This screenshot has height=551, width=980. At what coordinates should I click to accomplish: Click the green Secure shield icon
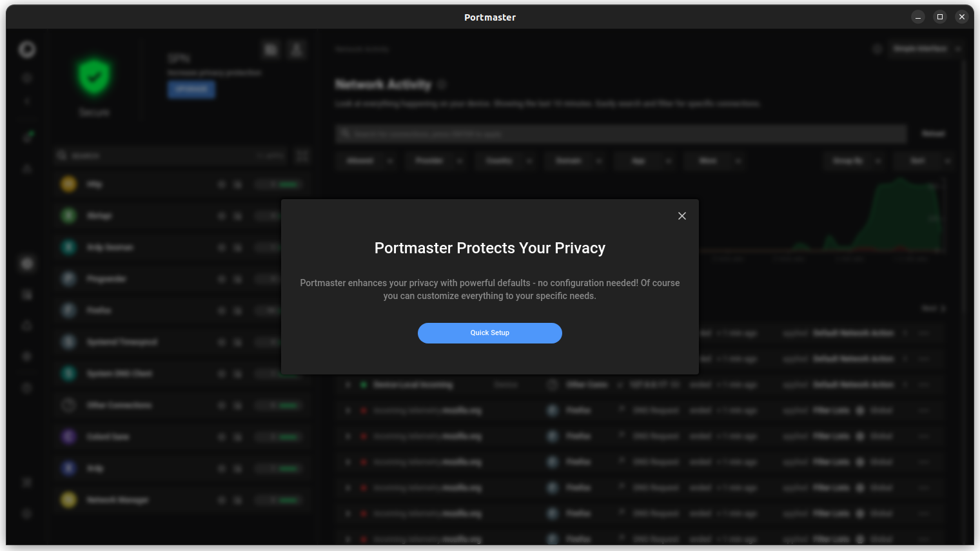click(x=94, y=77)
